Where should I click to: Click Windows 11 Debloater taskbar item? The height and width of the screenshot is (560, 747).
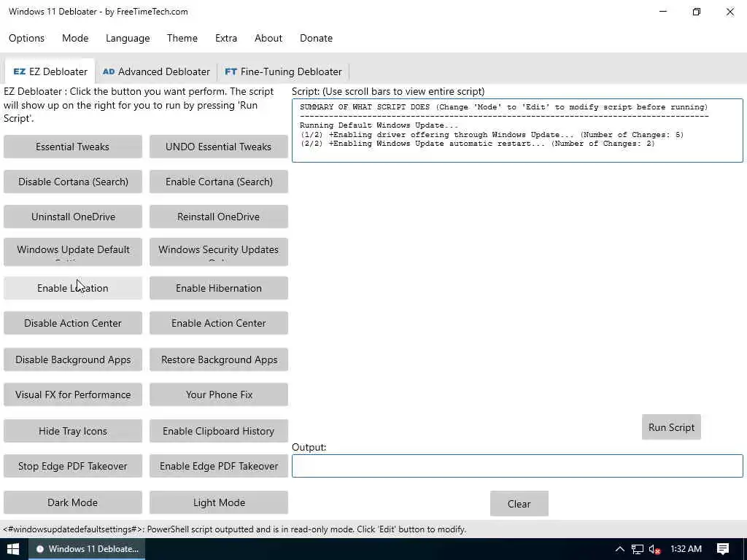(x=88, y=549)
